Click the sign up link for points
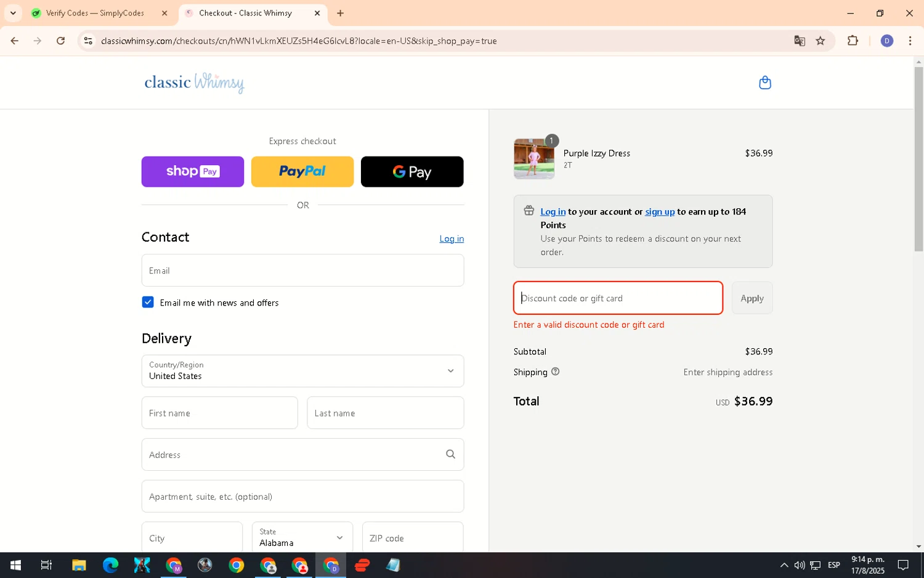 coord(660,211)
